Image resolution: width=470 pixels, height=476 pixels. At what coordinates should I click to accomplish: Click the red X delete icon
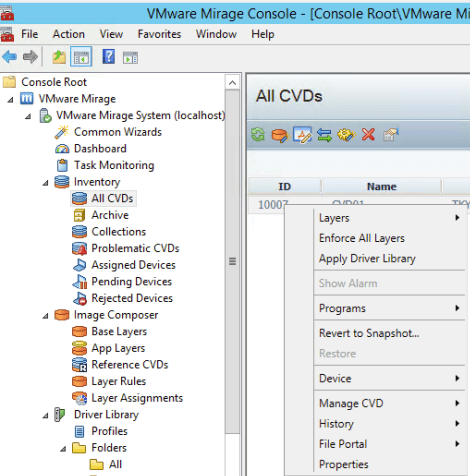368,135
